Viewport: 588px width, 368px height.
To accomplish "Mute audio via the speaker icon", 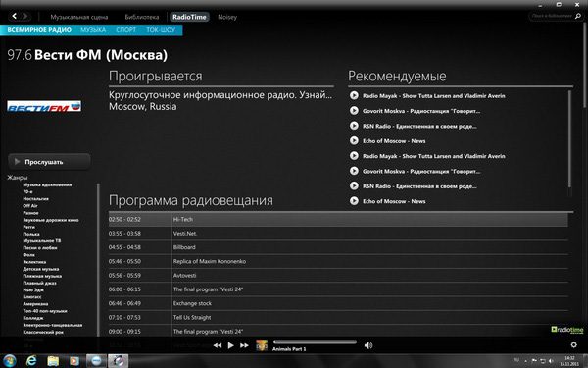I will pos(368,345).
